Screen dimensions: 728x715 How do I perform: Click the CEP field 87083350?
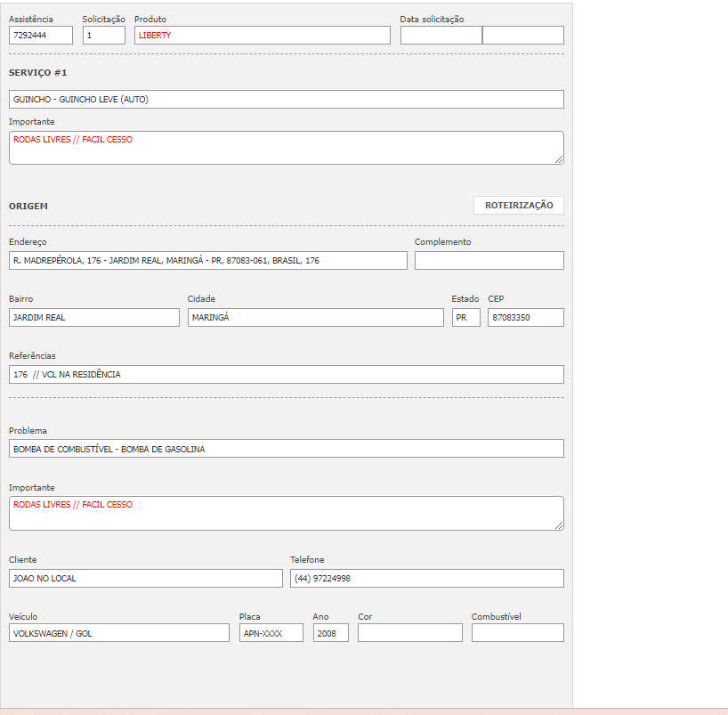(526, 317)
